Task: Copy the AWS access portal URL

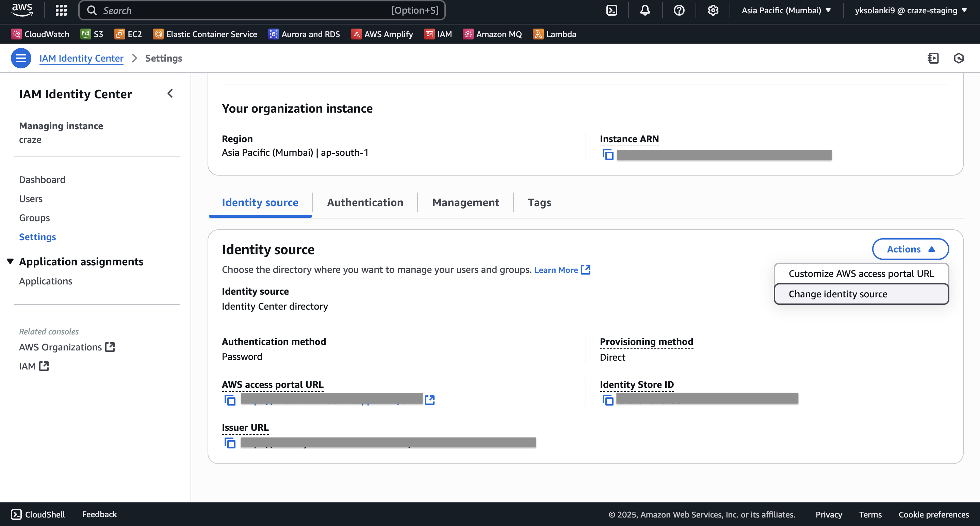Action: [x=230, y=400]
